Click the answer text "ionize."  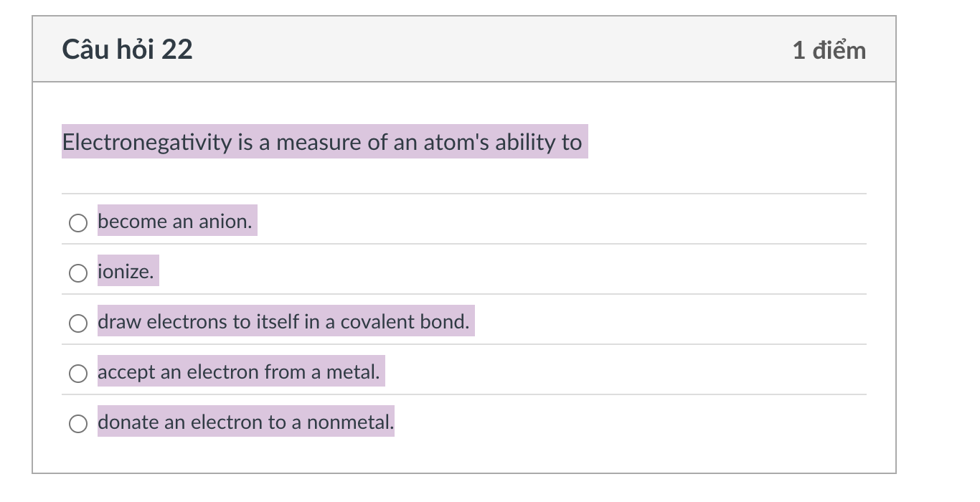tap(127, 271)
